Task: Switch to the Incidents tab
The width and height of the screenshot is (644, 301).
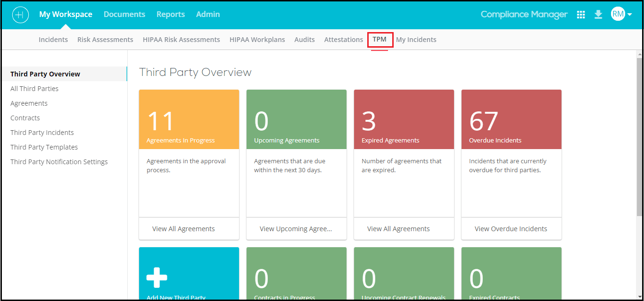Action: [53, 39]
